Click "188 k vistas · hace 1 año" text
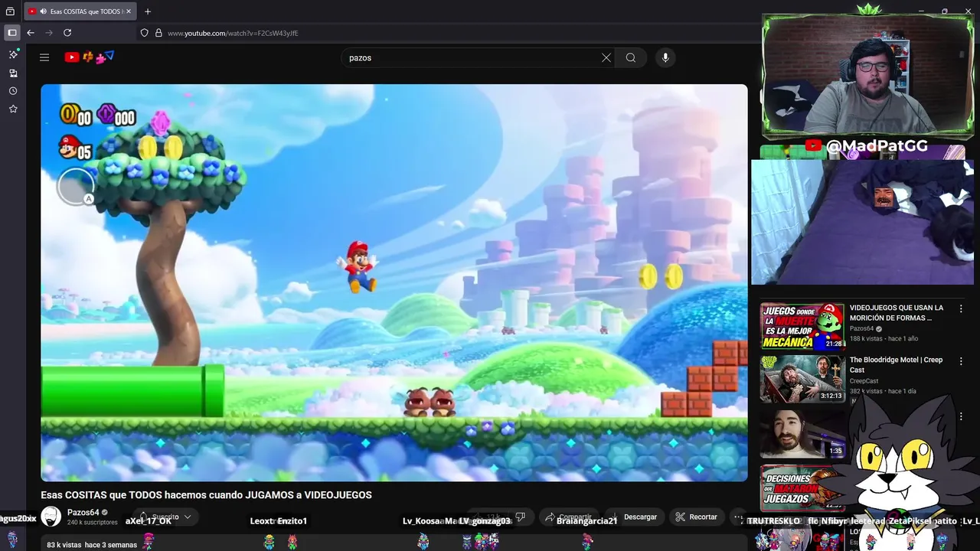 pos(884,338)
